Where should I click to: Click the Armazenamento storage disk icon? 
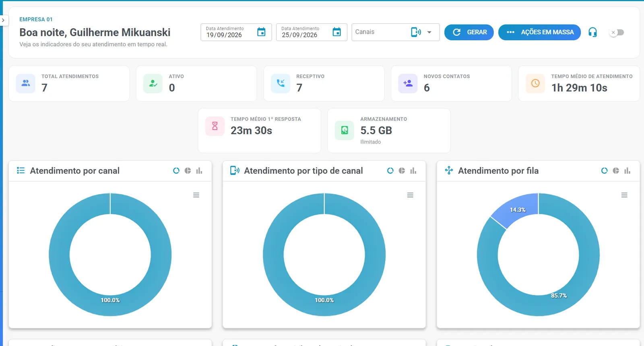point(345,130)
